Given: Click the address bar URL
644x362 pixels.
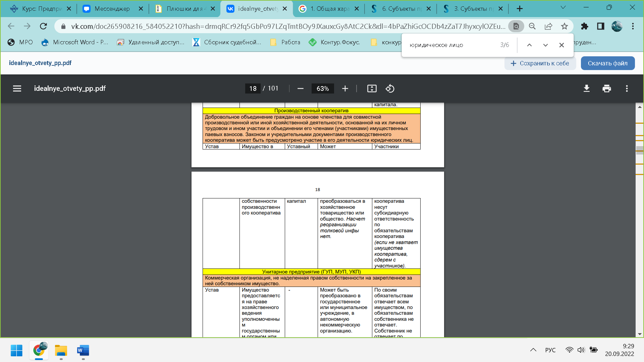Looking at the screenshot, I should pyautogui.click(x=288, y=26).
